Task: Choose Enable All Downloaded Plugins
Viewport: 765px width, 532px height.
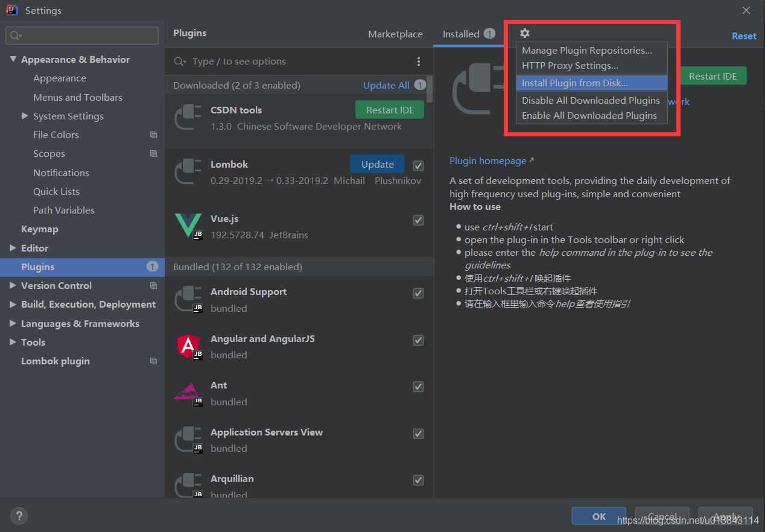Action: click(x=592, y=116)
